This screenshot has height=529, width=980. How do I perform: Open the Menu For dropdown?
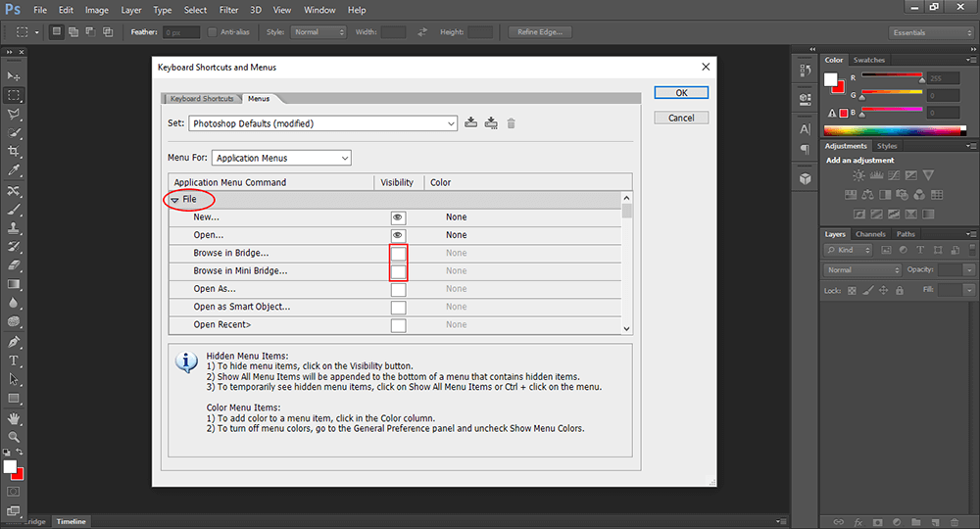tap(281, 158)
